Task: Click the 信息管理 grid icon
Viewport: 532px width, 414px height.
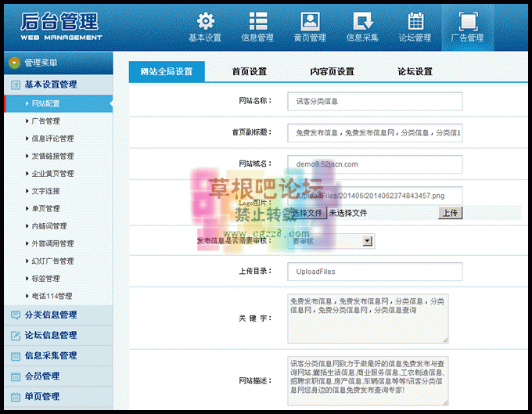Action: (257, 21)
